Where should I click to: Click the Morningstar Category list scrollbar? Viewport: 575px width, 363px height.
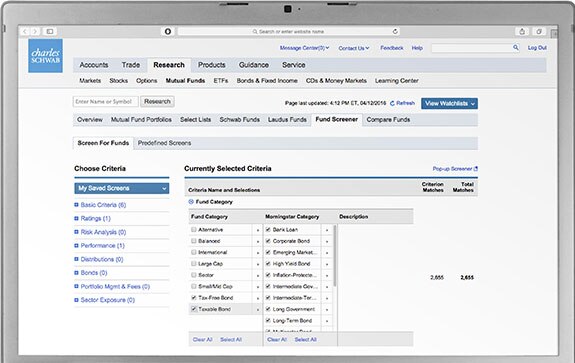coord(335,257)
